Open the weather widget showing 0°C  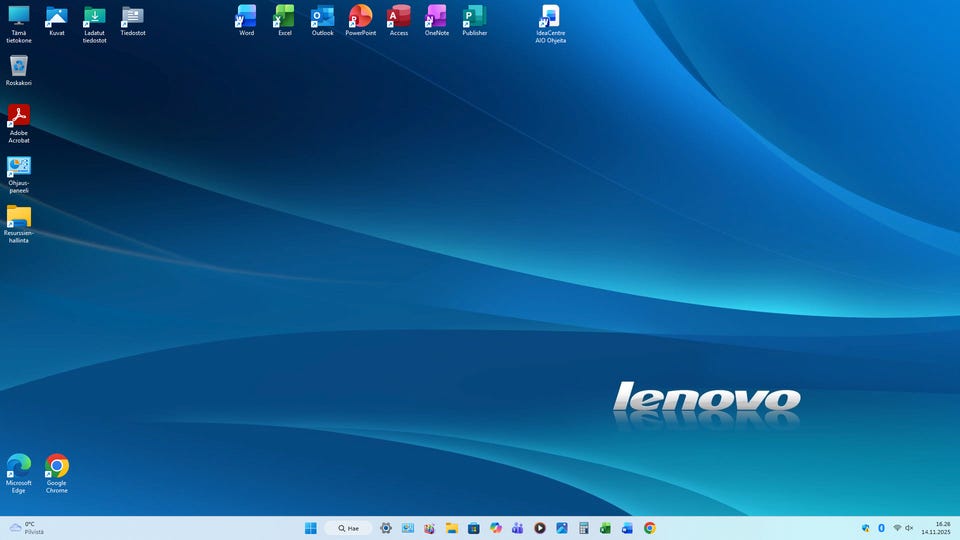click(27, 528)
